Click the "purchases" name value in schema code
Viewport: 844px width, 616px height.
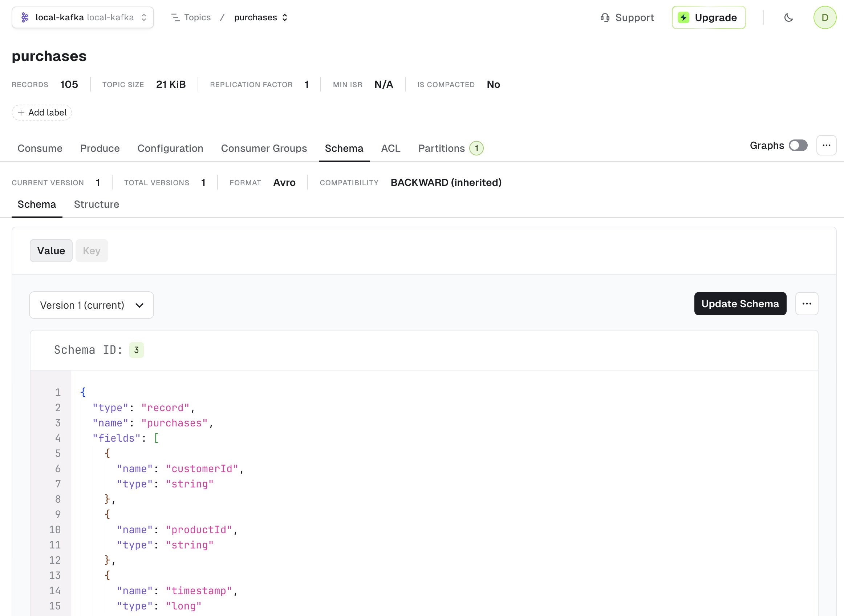174,423
